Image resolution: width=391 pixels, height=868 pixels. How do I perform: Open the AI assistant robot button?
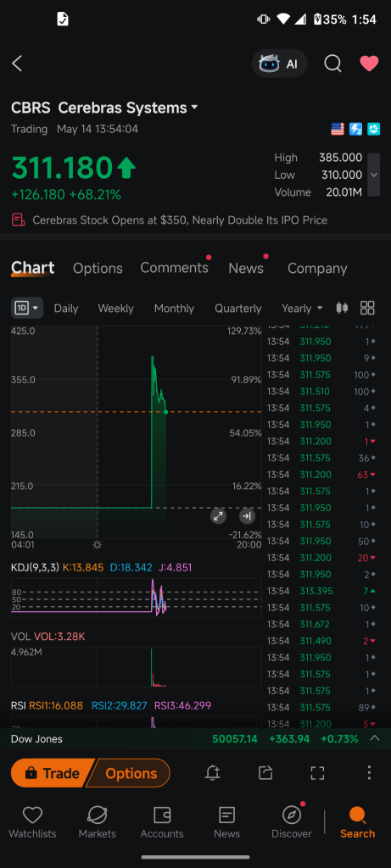coord(280,64)
